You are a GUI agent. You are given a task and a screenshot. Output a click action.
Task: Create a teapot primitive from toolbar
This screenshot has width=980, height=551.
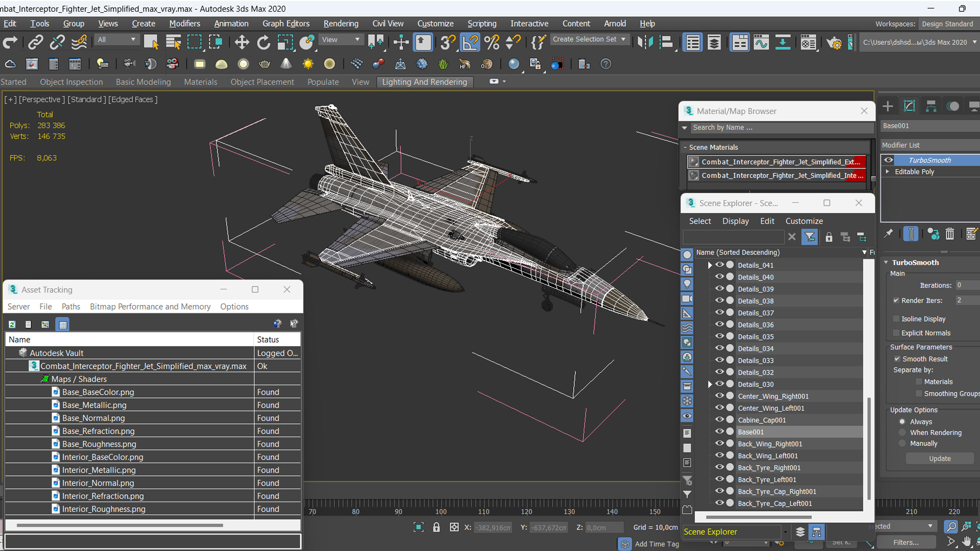(x=264, y=64)
